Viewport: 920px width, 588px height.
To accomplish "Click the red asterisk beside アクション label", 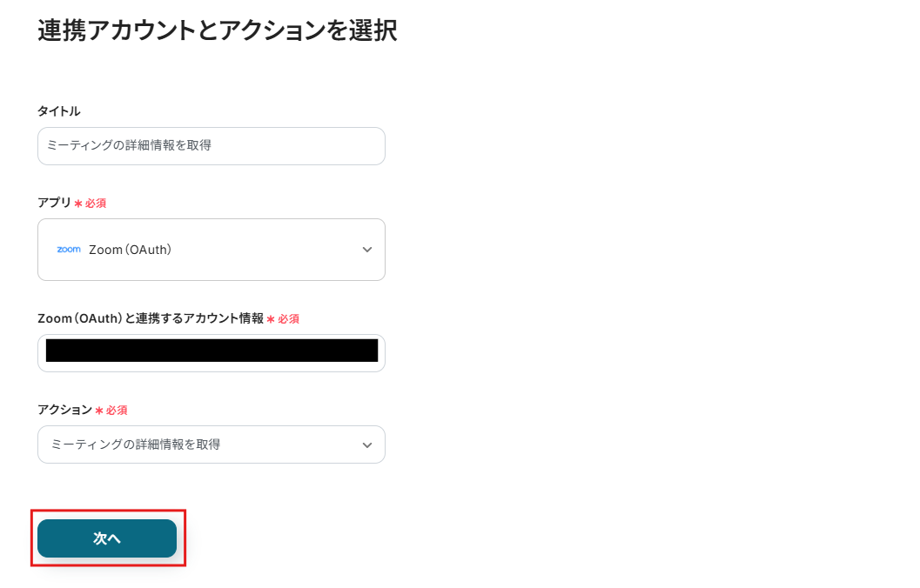I will [99, 411].
